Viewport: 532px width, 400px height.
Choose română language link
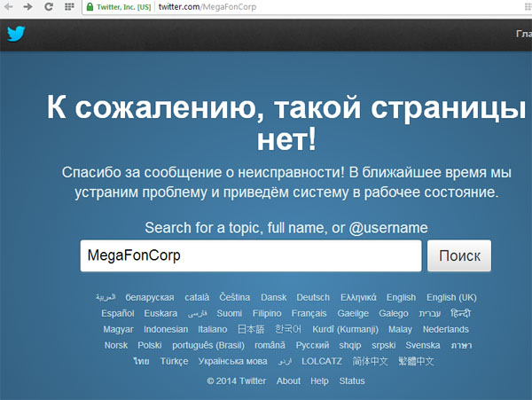click(270, 345)
